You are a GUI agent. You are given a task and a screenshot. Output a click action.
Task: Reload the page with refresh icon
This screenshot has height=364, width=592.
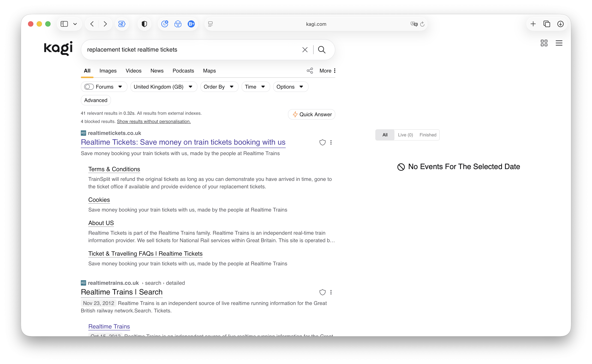pos(422,24)
